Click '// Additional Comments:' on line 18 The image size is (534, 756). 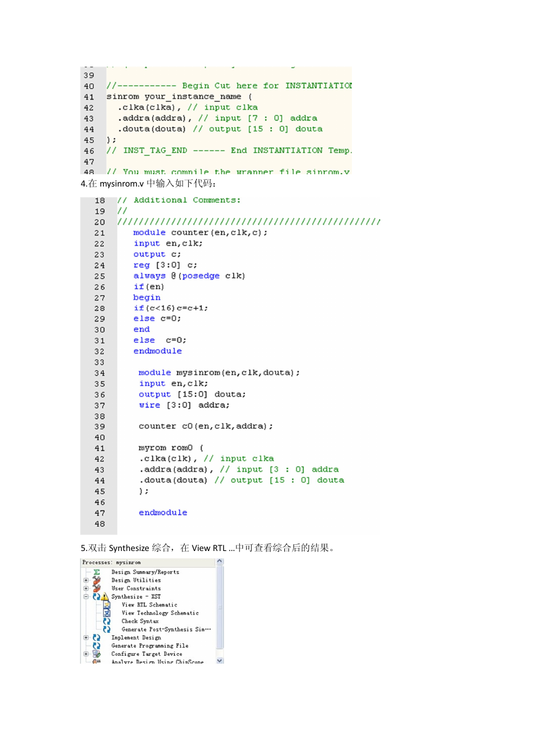tap(179, 200)
